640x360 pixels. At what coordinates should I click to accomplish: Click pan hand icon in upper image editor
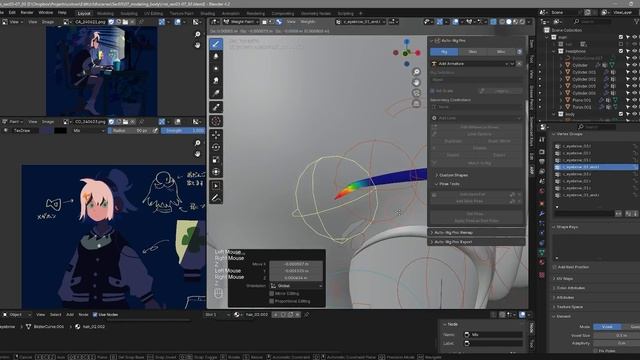198,45
